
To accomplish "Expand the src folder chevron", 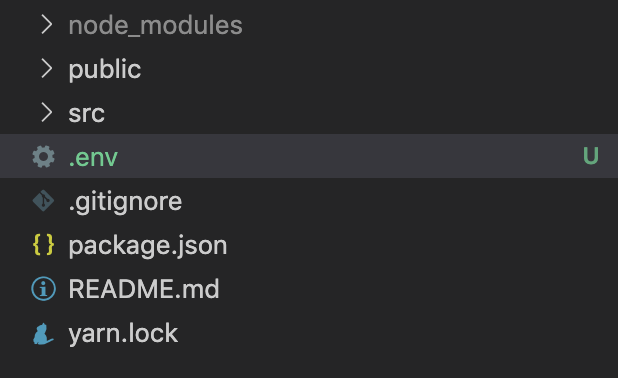I will pos(47,113).
